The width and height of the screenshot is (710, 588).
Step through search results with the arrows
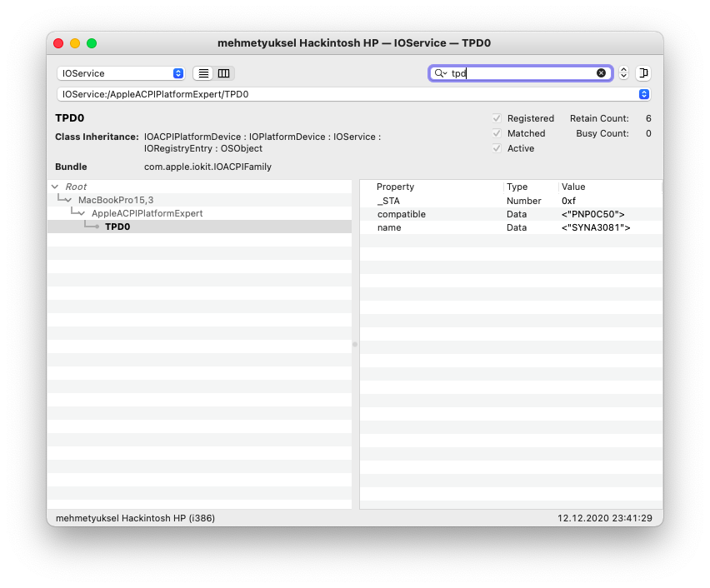pyautogui.click(x=623, y=73)
